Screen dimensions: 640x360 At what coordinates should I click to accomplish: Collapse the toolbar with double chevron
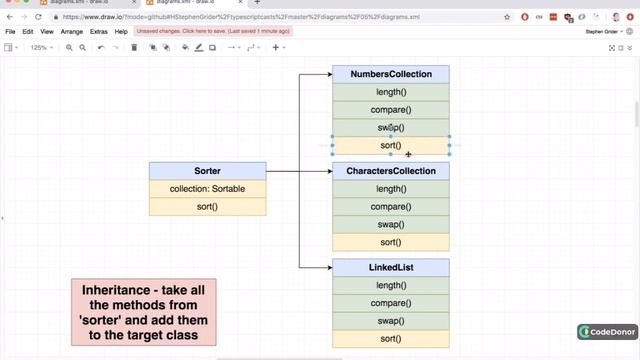(x=630, y=48)
